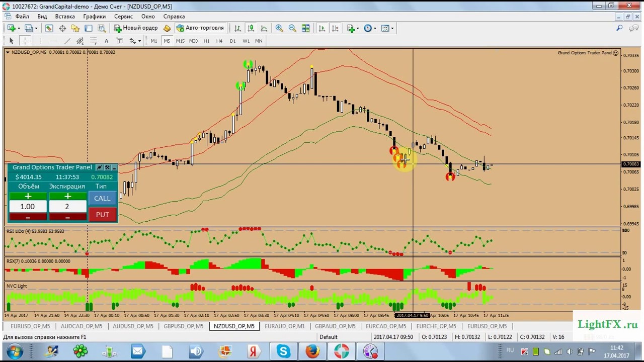Switch to EURUSD_OP,M5 first chart tab
644x362 pixels.
tap(30, 326)
